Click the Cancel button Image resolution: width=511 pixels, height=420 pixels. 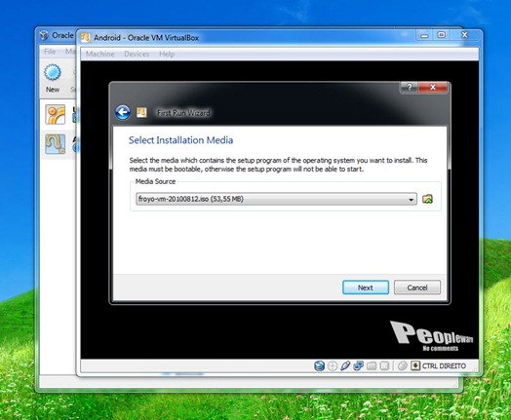417,287
